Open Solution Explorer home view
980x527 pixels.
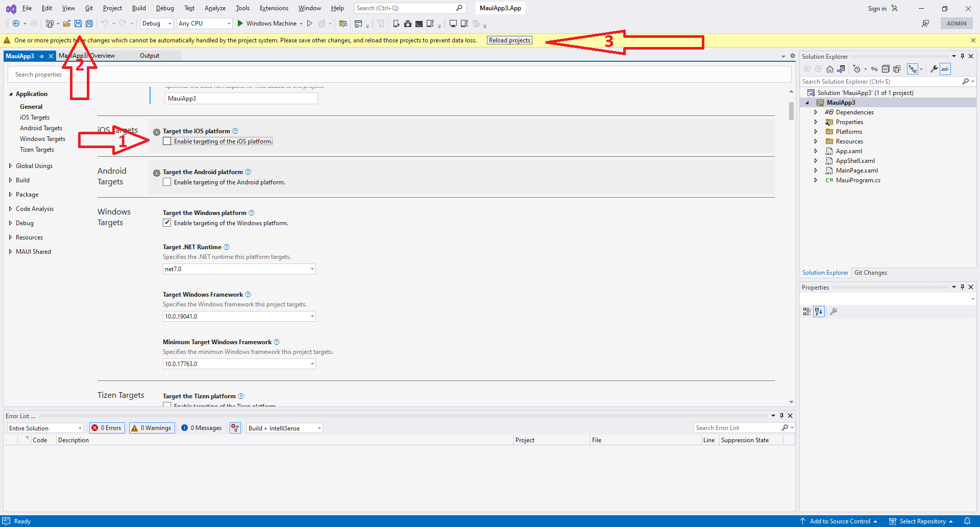tap(829, 68)
